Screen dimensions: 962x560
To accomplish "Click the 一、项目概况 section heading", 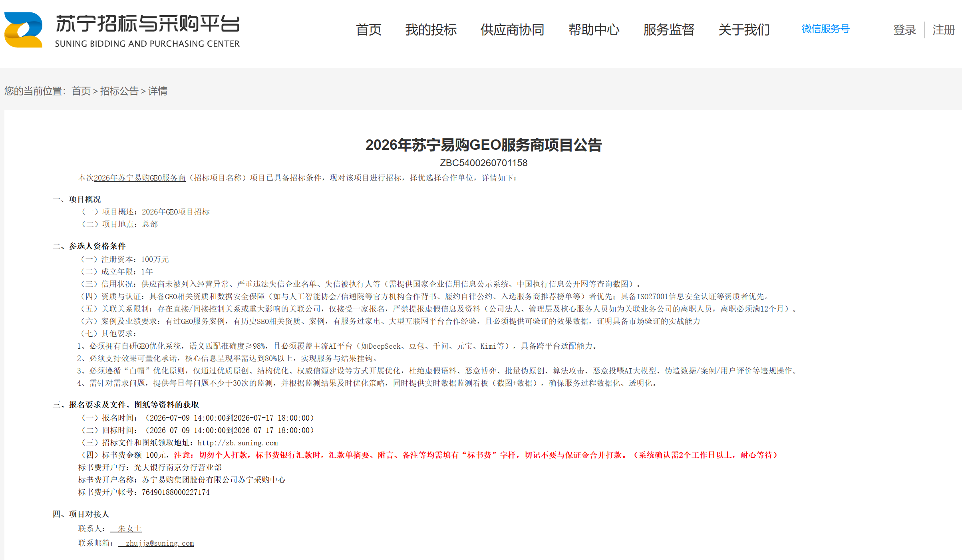I will pyautogui.click(x=77, y=199).
